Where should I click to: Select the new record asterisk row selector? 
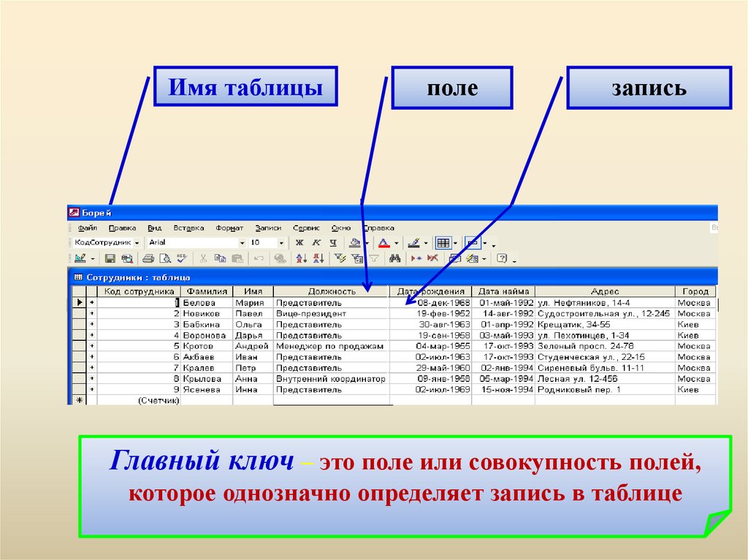[79, 400]
